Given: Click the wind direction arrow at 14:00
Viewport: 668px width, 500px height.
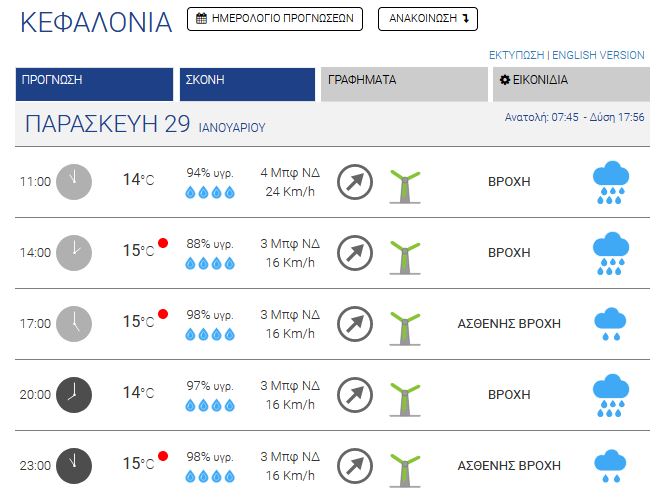Looking at the screenshot, I should (x=355, y=253).
